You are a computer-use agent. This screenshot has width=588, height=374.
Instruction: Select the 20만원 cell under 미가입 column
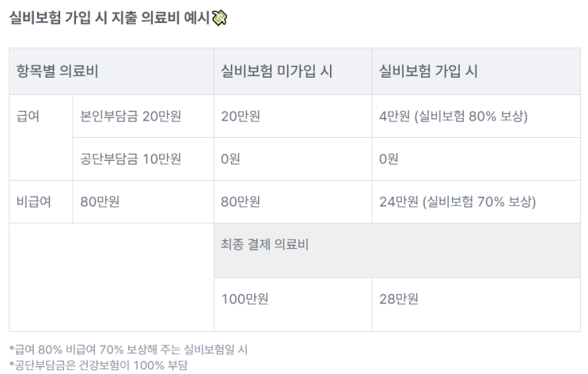293,116
